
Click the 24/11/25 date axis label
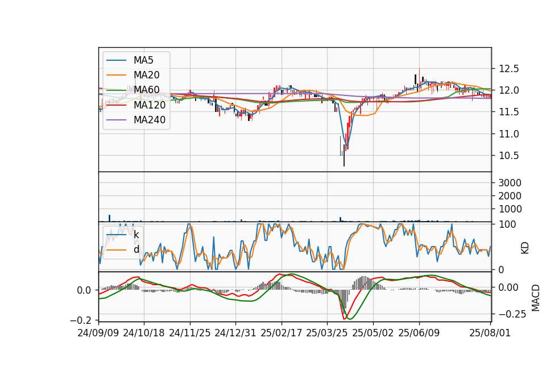point(190,333)
